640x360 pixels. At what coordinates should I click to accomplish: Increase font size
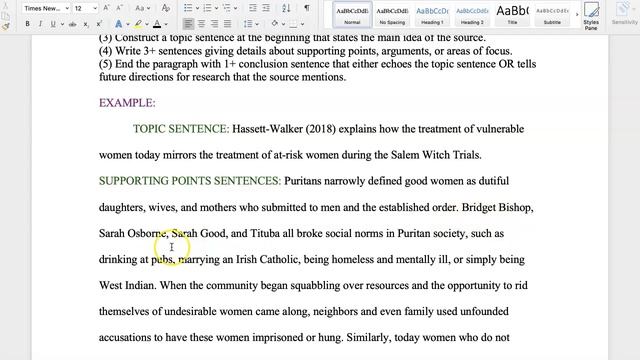click(x=106, y=8)
